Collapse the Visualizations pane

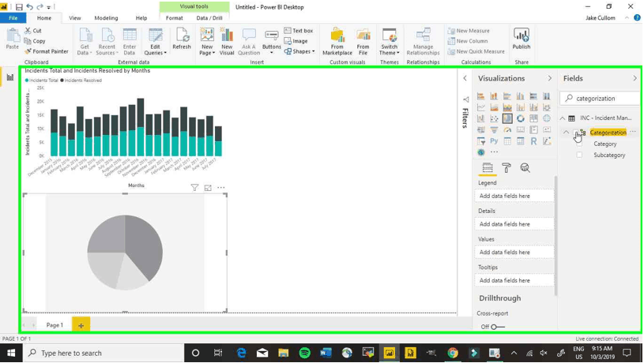tap(549, 78)
